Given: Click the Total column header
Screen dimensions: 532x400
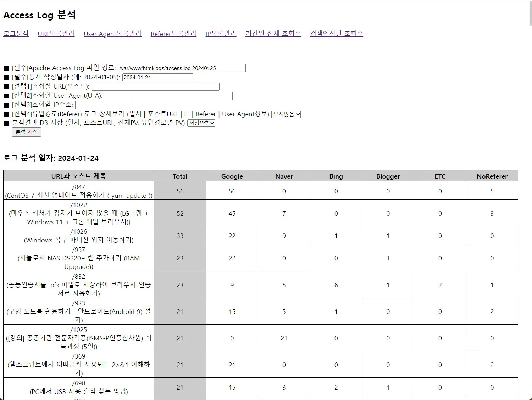Looking at the screenshot, I should coord(180,176).
